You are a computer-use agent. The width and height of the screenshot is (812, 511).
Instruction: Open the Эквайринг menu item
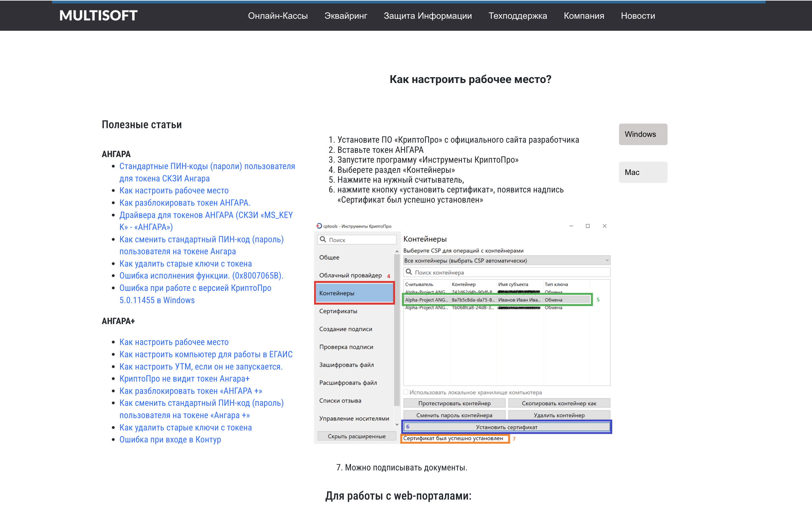click(x=346, y=16)
